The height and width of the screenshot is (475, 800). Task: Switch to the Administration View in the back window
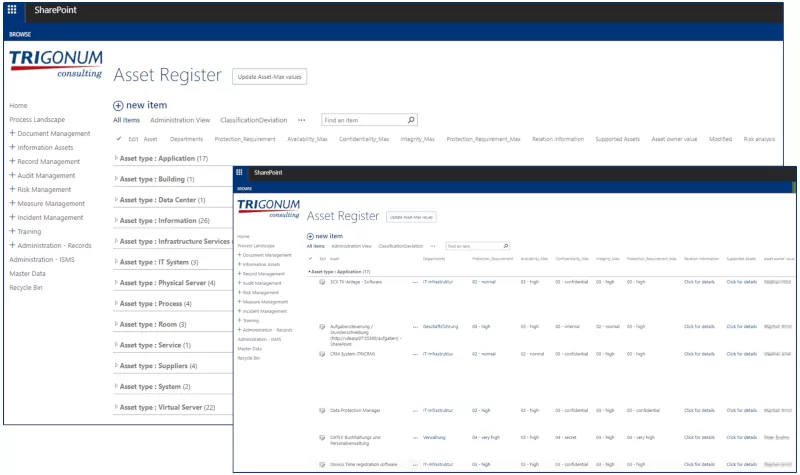(180, 120)
